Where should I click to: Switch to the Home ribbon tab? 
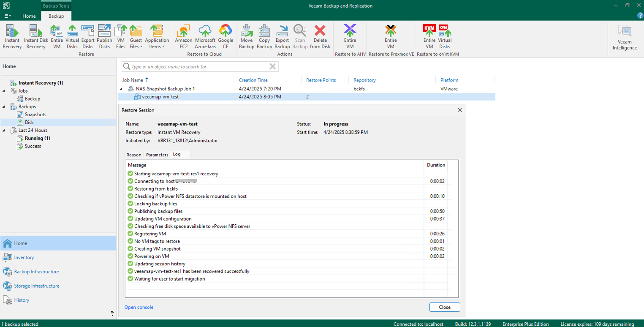coord(29,16)
